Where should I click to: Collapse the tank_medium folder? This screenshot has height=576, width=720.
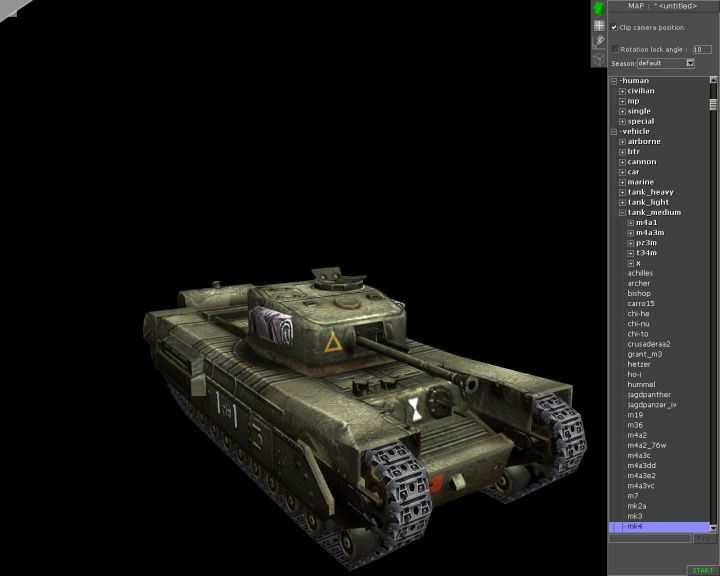622,213
